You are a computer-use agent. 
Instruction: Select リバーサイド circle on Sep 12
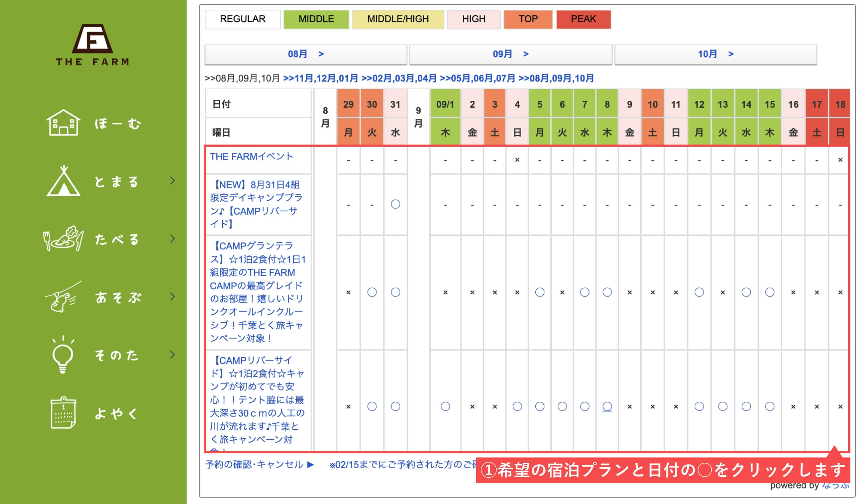click(x=699, y=406)
